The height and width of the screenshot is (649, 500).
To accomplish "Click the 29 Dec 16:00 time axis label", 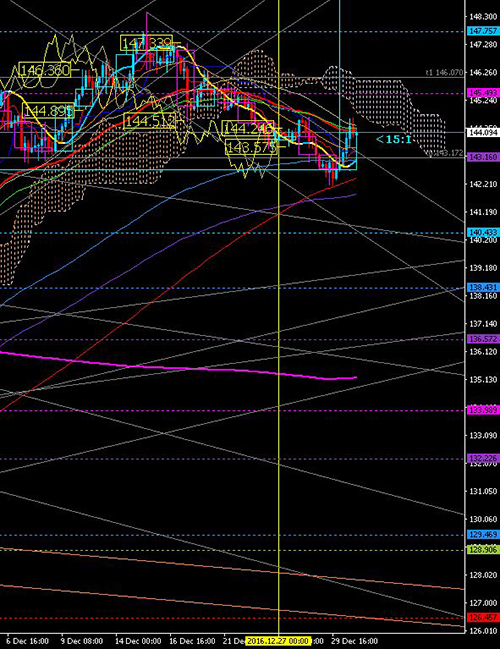I will tap(354, 642).
